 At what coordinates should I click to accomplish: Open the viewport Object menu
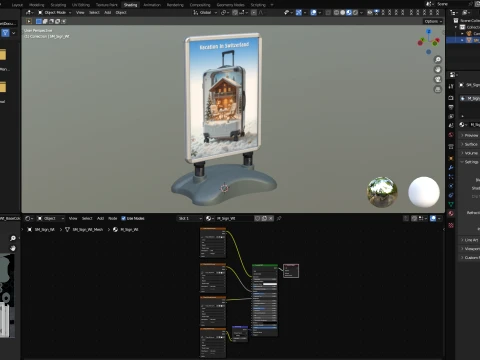121,12
